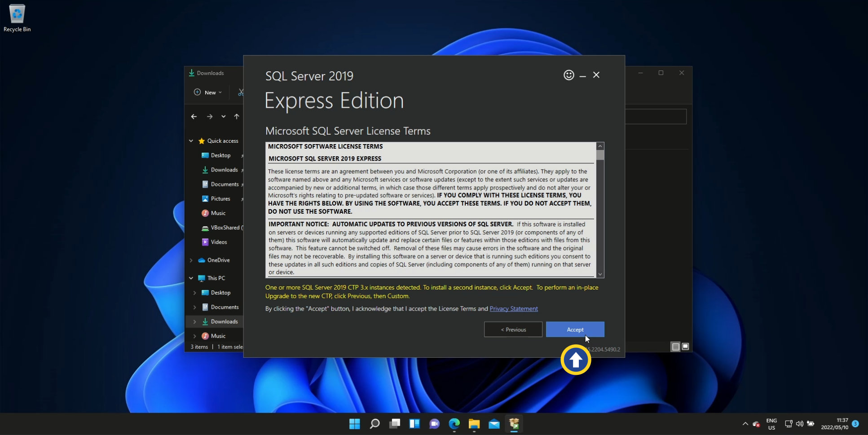The height and width of the screenshot is (435, 868).
Task: Expand Music under This PC
Action: pyautogui.click(x=194, y=336)
